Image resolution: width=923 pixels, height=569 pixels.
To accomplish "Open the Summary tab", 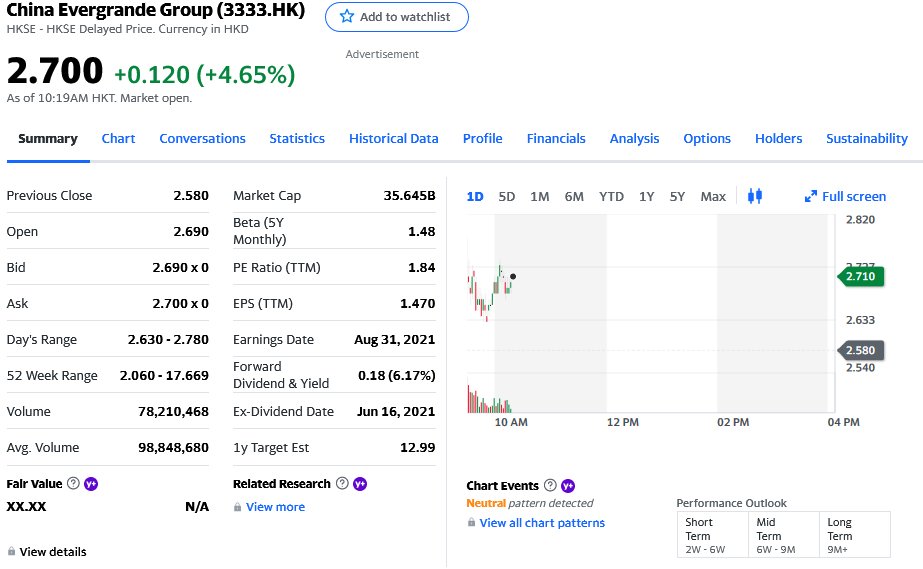I will coord(48,139).
